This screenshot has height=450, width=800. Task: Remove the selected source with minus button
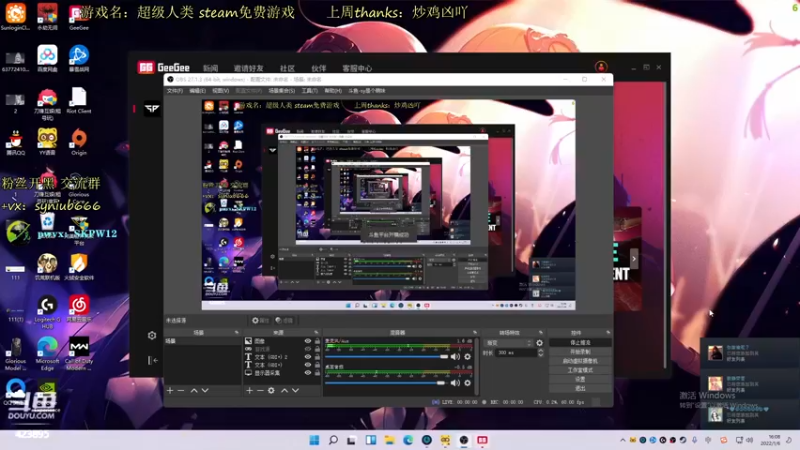tap(260, 390)
